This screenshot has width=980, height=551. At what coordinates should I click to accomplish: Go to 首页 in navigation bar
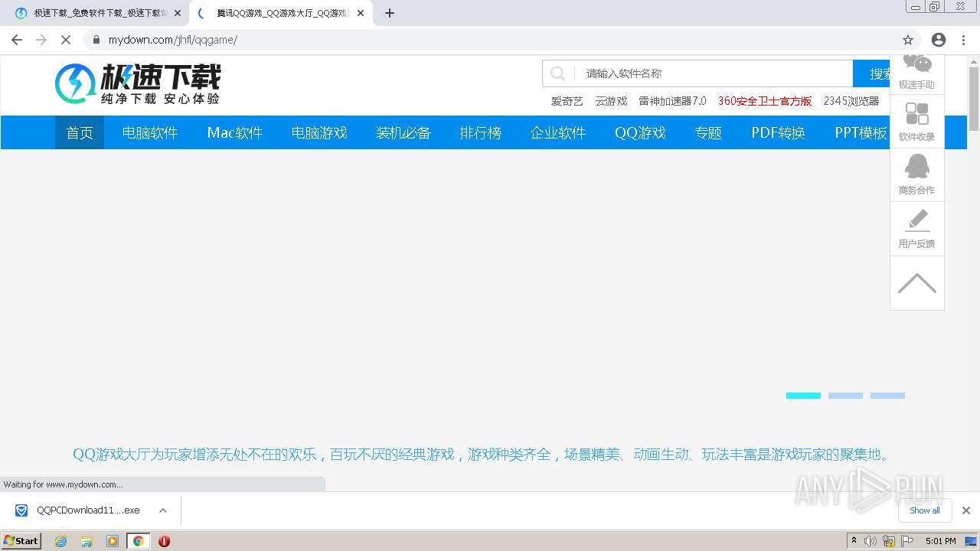coord(80,132)
